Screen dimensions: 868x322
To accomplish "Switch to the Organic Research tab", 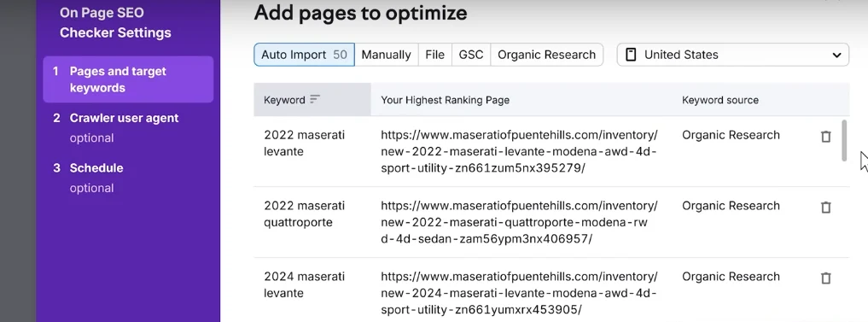I will click(546, 55).
